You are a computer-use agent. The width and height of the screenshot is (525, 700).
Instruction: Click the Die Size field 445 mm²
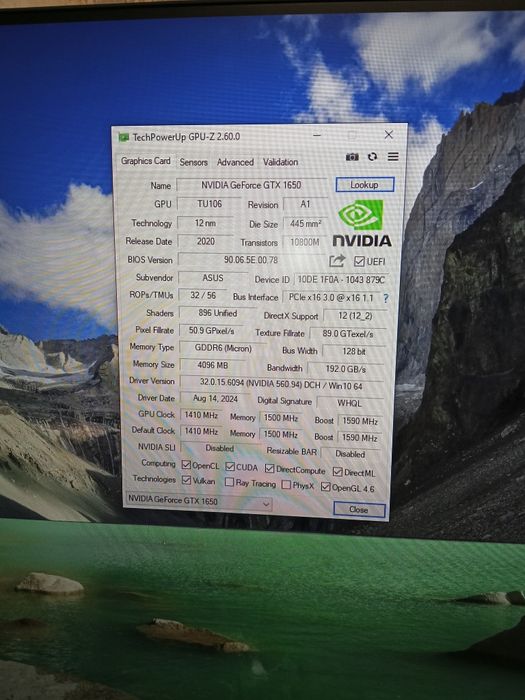pos(305,223)
